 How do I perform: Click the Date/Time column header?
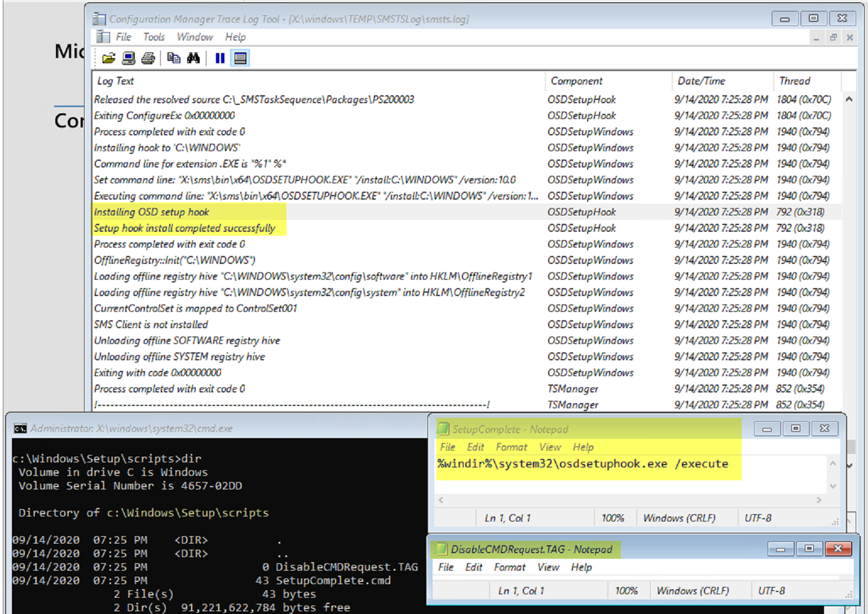click(x=701, y=81)
